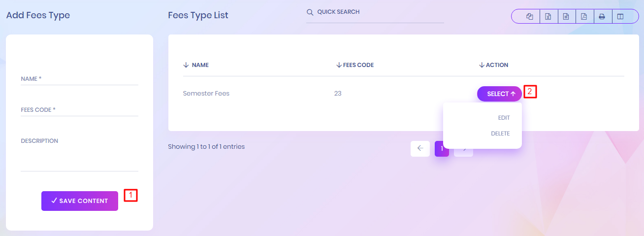Collapse the Select dropdown for Semester Fees

pyautogui.click(x=499, y=94)
